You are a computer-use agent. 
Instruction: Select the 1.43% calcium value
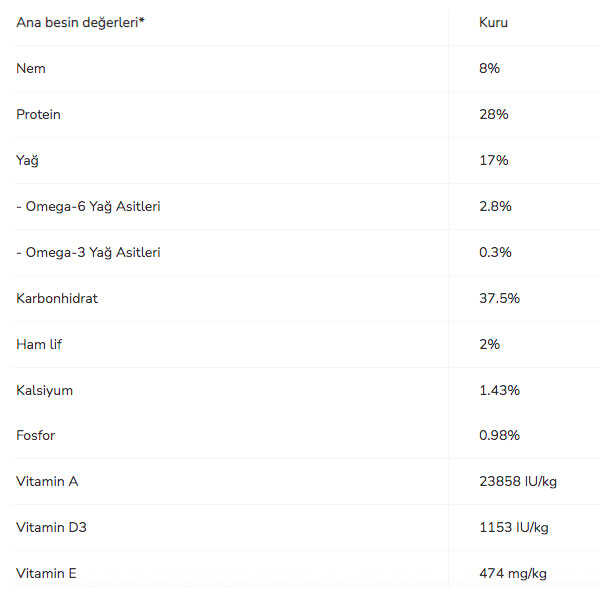click(x=500, y=390)
